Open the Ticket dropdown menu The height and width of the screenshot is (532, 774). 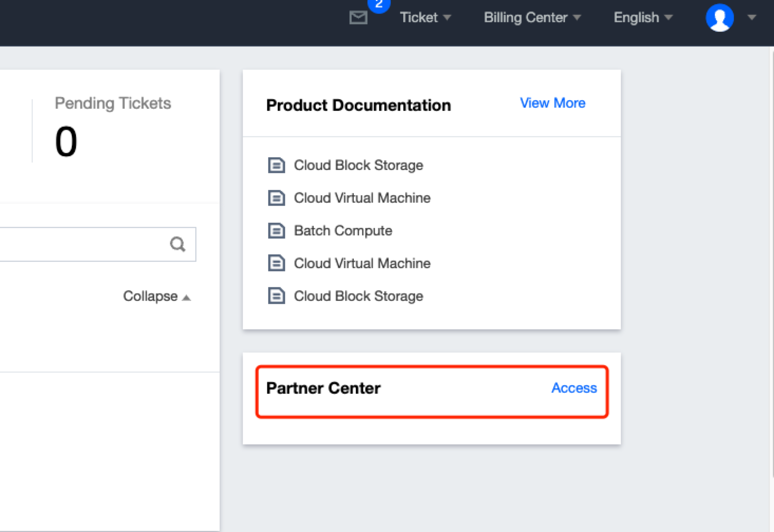pyautogui.click(x=425, y=17)
